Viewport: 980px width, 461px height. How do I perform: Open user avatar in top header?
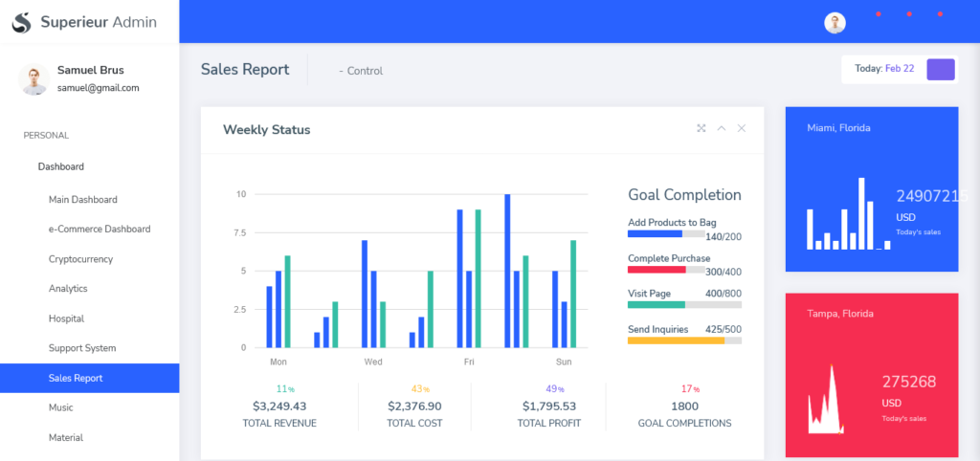tap(835, 23)
